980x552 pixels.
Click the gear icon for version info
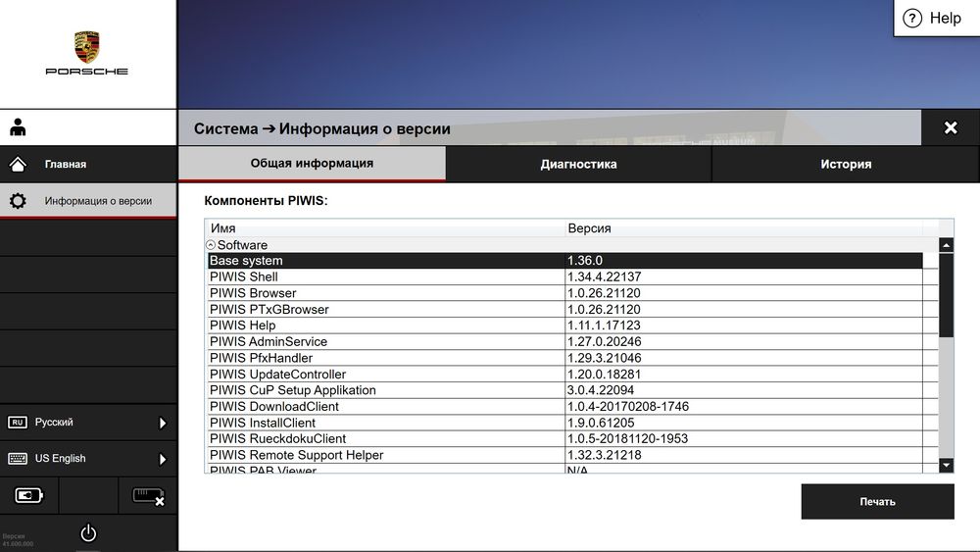click(18, 201)
